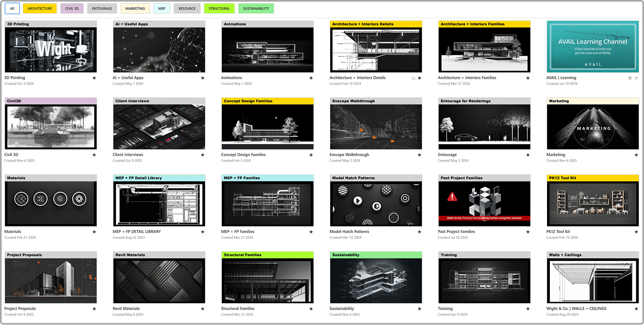Favorite the AVAIL | Learning channel with its star
The width and height of the screenshot is (644, 325).
pos(636,78)
